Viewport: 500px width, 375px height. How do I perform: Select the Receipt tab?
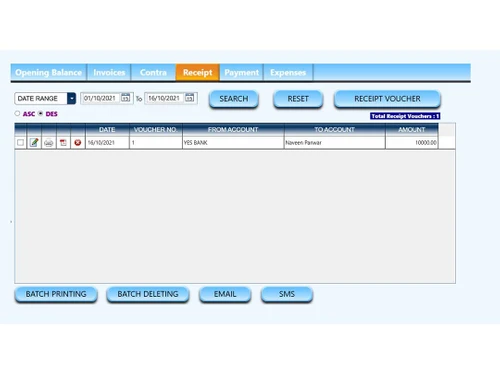tap(198, 72)
